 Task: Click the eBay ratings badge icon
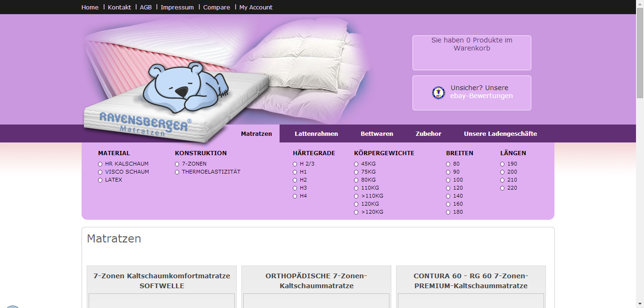(x=438, y=92)
